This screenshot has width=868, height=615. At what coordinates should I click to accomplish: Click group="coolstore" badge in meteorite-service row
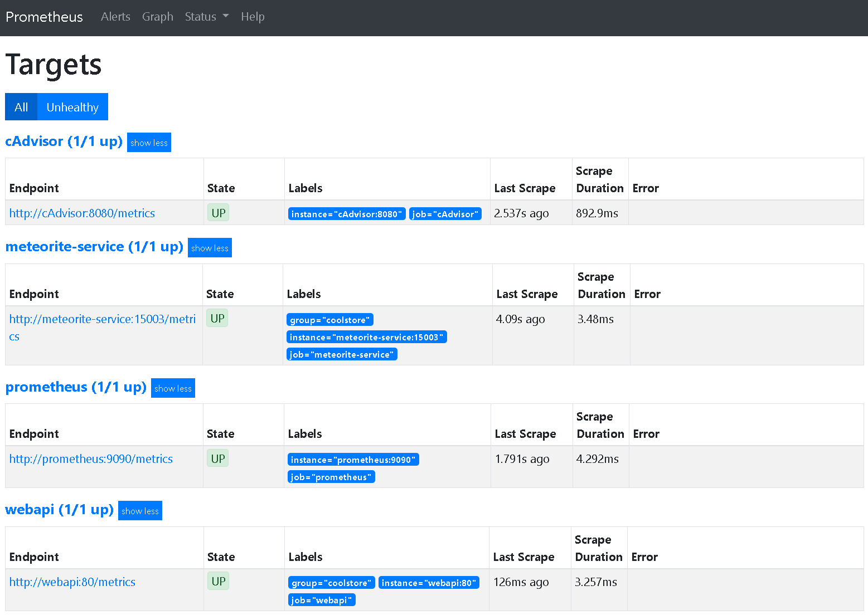pos(330,320)
